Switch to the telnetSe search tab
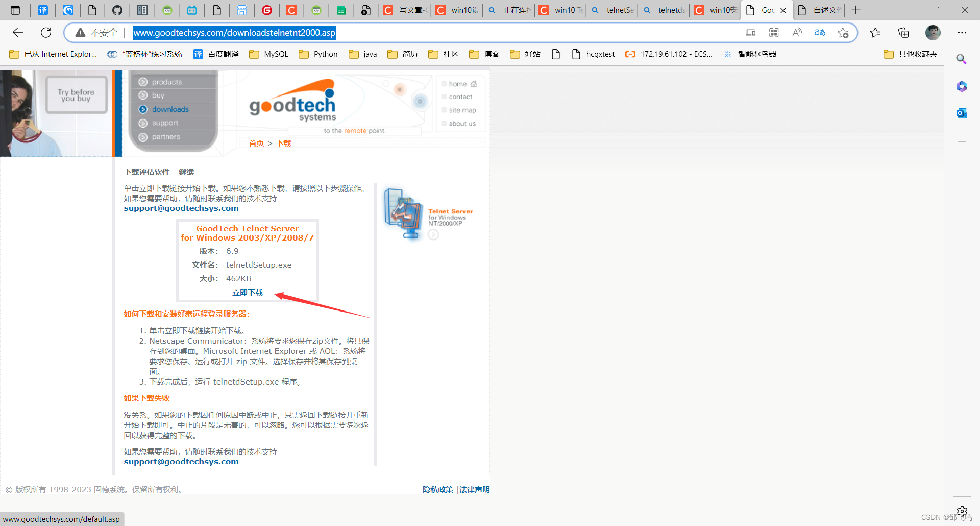This screenshot has height=526, width=980. 612,10
